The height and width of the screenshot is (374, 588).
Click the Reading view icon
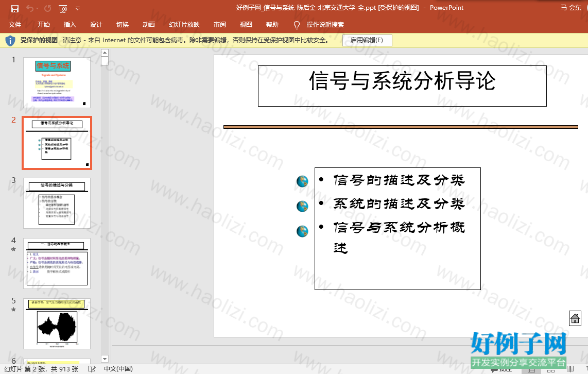click(x=570, y=369)
